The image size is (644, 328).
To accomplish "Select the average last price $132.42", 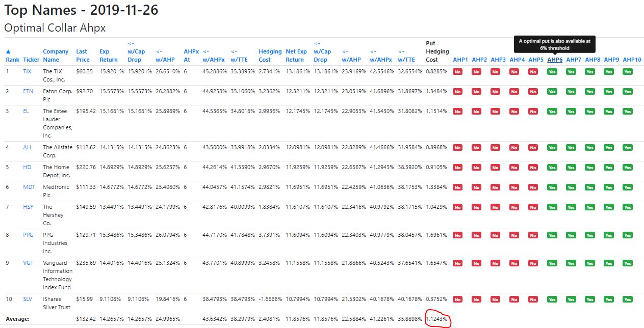I will 86,319.
